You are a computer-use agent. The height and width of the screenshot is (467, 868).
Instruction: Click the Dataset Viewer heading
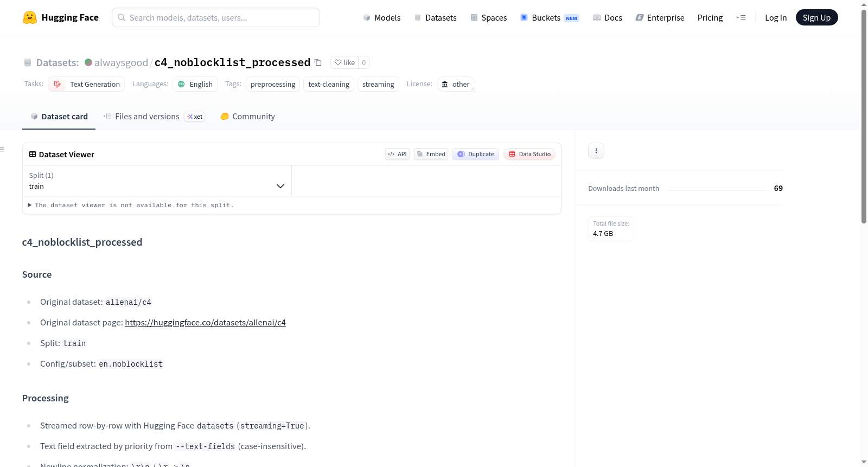click(67, 155)
